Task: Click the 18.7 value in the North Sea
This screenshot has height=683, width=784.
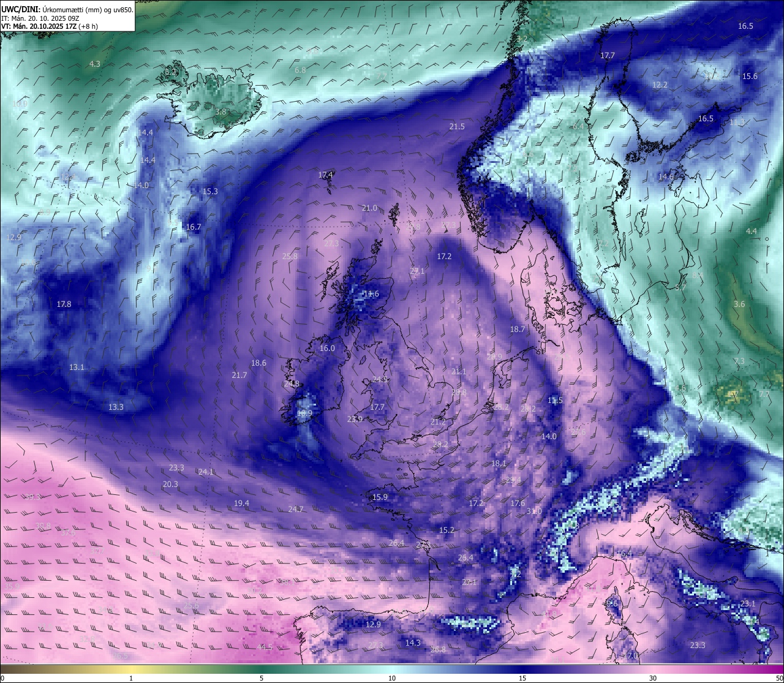Action: (518, 329)
